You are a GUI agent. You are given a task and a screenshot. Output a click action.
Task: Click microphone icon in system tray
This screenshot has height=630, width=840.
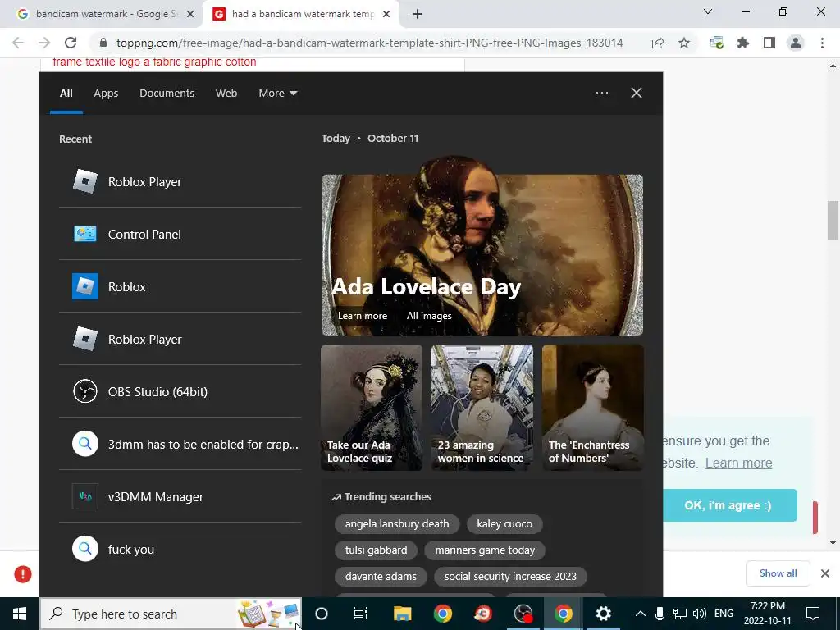pyautogui.click(x=660, y=614)
